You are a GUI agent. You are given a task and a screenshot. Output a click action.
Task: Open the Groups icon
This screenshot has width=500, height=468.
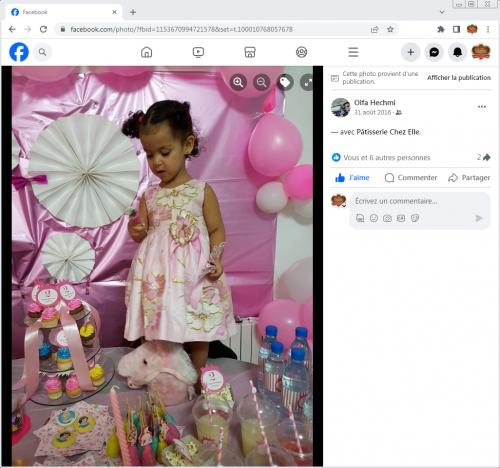pos(301,52)
